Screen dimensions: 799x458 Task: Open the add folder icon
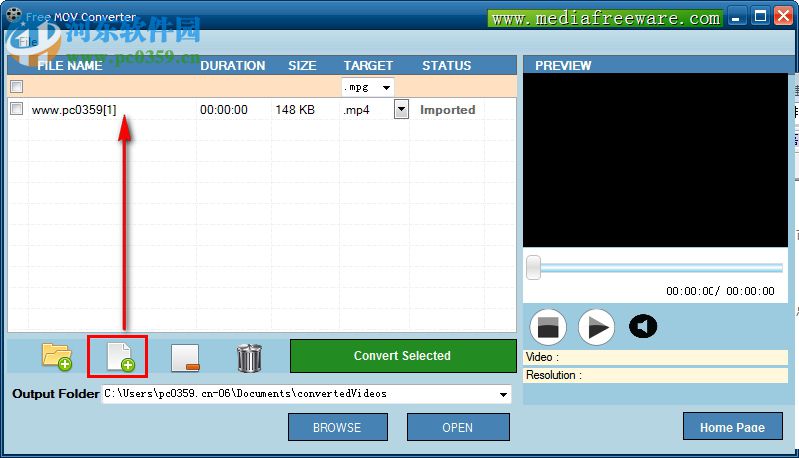click(x=57, y=357)
